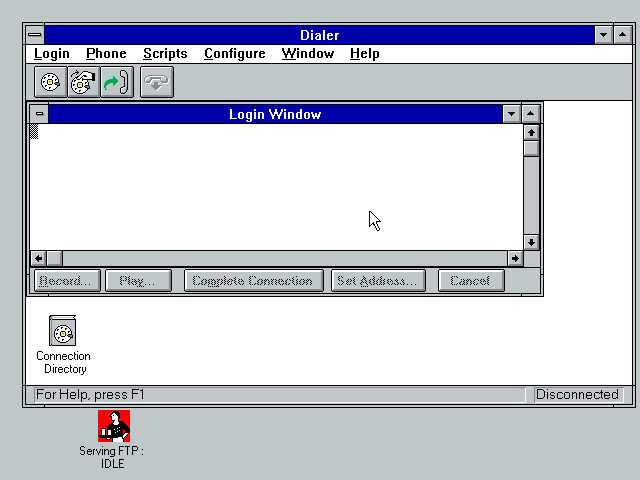Open the Login Window control menu box
The image size is (640, 480).
[x=39, y=114]
